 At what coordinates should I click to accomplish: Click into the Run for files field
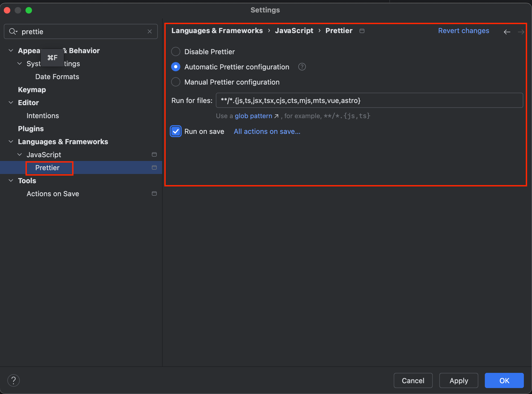[369, 101]
